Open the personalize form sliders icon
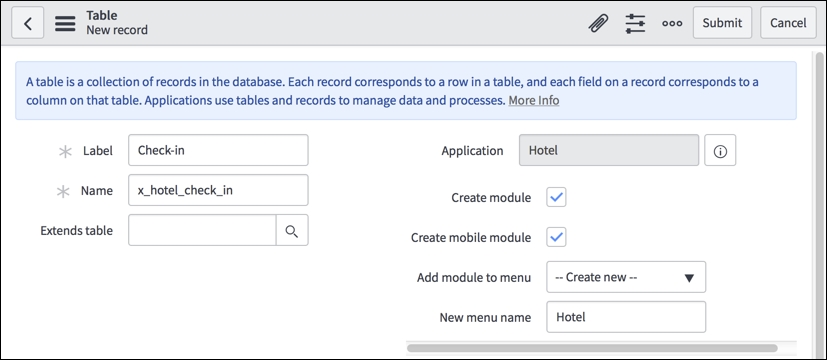The height and width of the screenshot is (360, 827). (x=635, y=24)
